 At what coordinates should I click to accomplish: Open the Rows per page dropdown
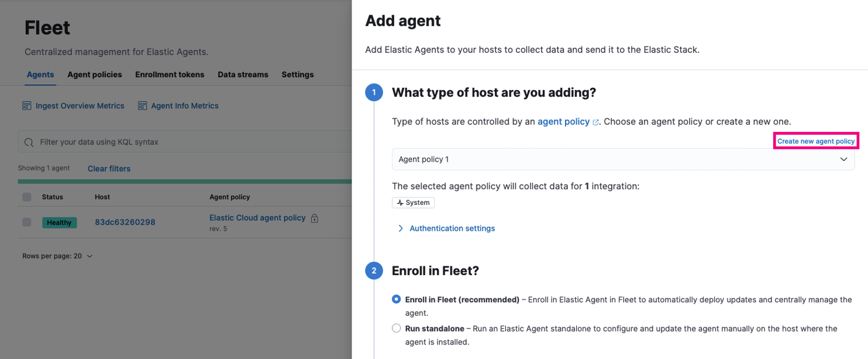tap(57, 256)
